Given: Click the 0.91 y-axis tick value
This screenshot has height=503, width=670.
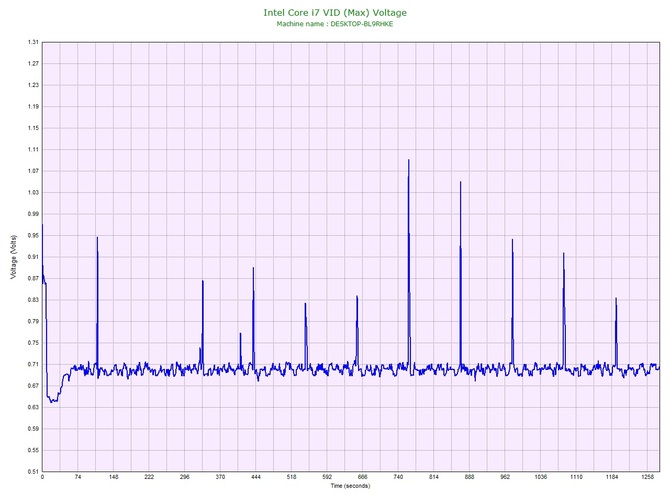Looking at the screenshot, I should [x=33, y=257].
